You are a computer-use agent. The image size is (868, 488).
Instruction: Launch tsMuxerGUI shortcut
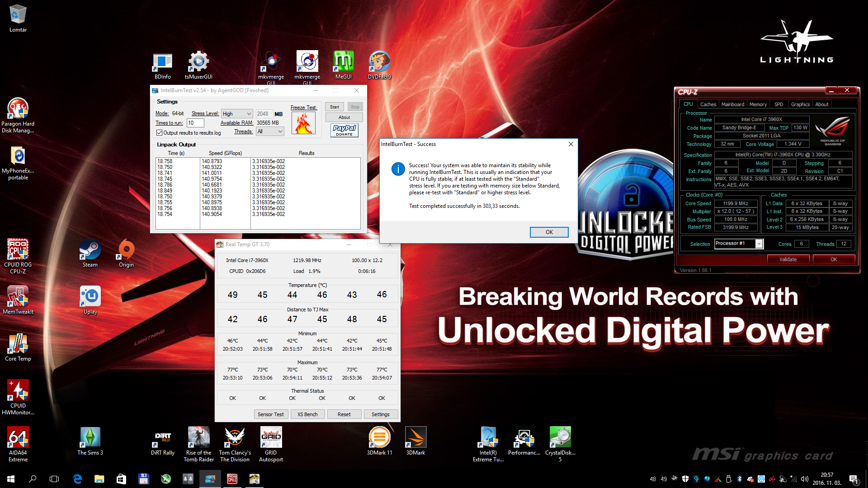tap(198, 66)
